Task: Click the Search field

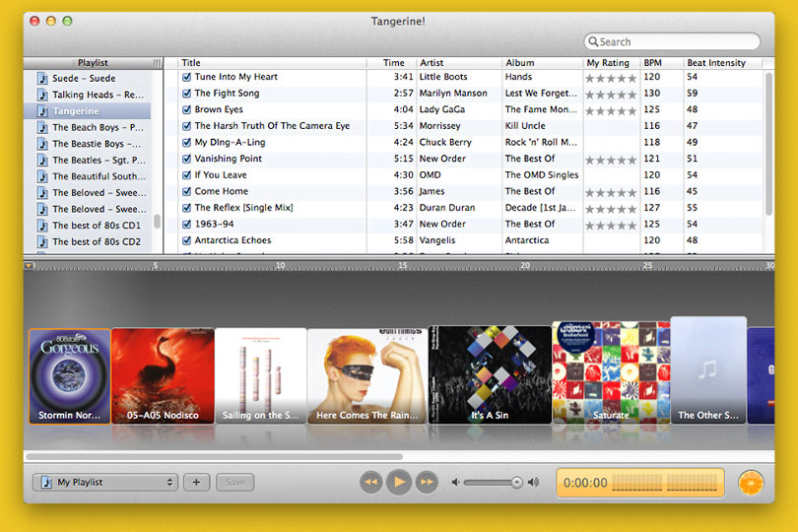Action: (672, 41)
